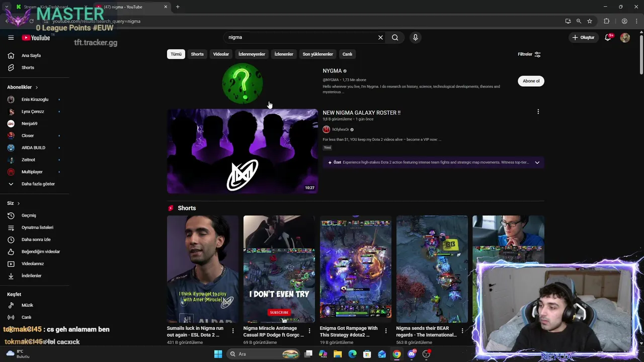
Task: Open the NYGMA channel name link
Action: (x=332, y=71)
